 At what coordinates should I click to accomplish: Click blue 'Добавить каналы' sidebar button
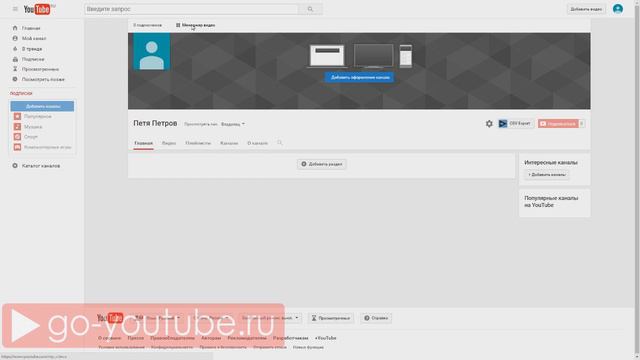tap(42, 106)
